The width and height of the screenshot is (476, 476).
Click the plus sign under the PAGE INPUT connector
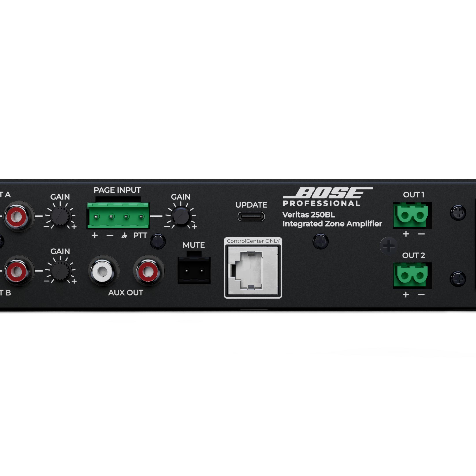[x=95, y=236]
